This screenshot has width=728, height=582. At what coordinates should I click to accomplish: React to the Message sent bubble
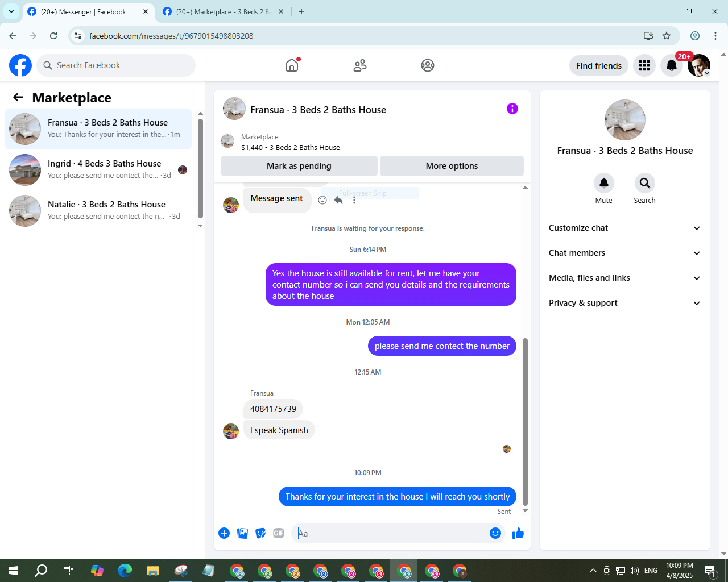pyautogui.click(x=322, y=200)
